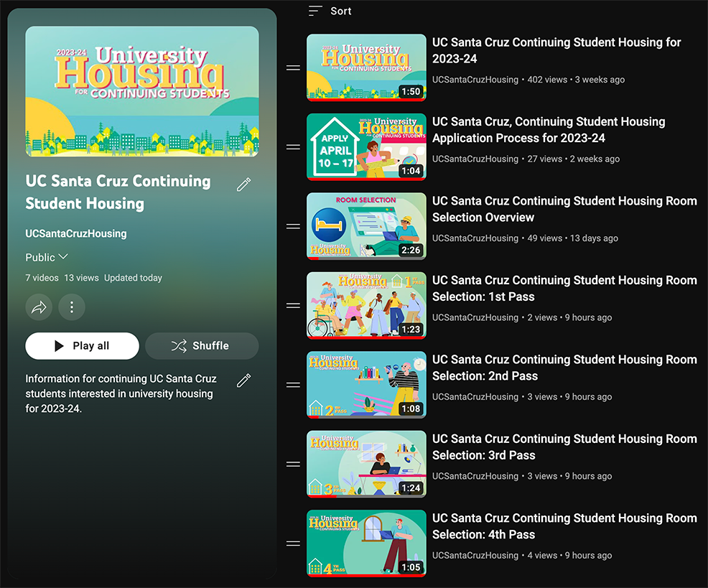
Task: Click the share arrow icon
Action: [x=39, y=307]
